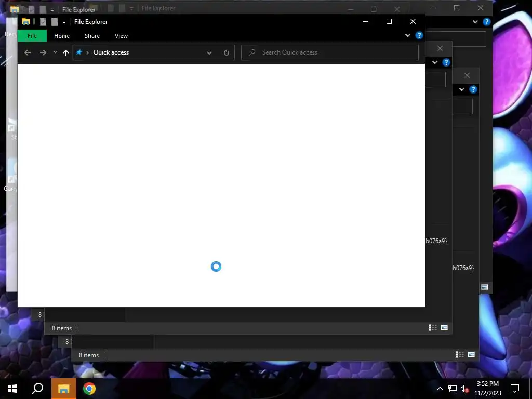Minimize the front File Explorer window
Viewport: 532px width, 399px height.
click(x=366, y=21)
